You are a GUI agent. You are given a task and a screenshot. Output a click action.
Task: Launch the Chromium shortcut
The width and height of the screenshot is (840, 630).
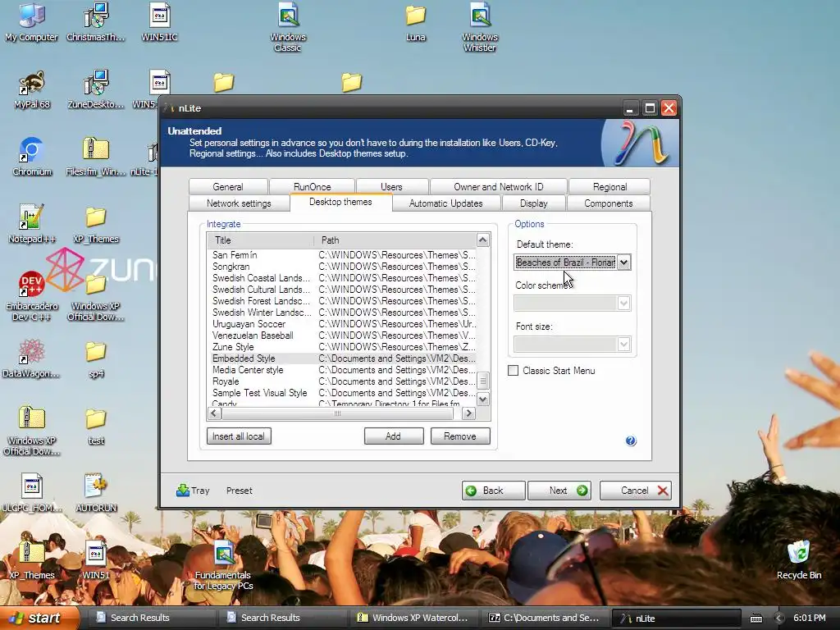tap(32, 157)
